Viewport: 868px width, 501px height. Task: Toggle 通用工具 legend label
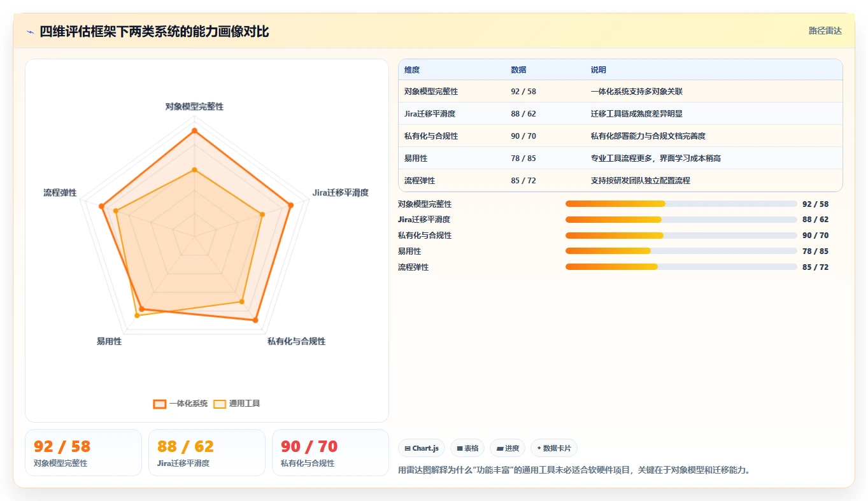[245, 404]
